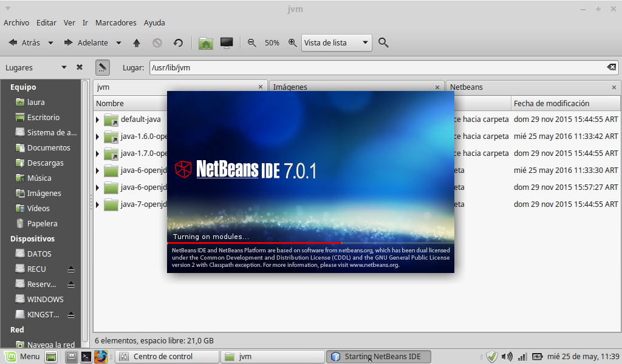Click the search magnifier icon
The height and width of the screenshot is (364, 622).
pyautogui.click(x=383, y=43)
